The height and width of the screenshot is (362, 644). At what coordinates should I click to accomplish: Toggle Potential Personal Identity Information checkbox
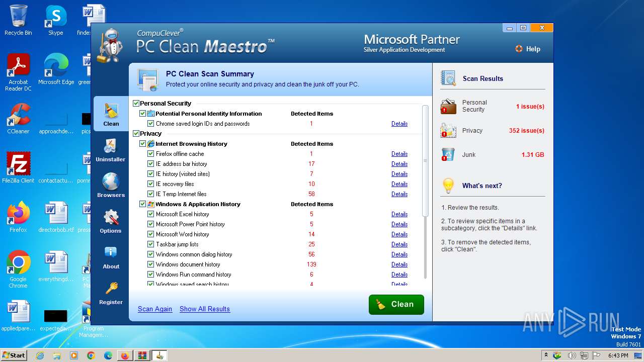coord(143,114)
